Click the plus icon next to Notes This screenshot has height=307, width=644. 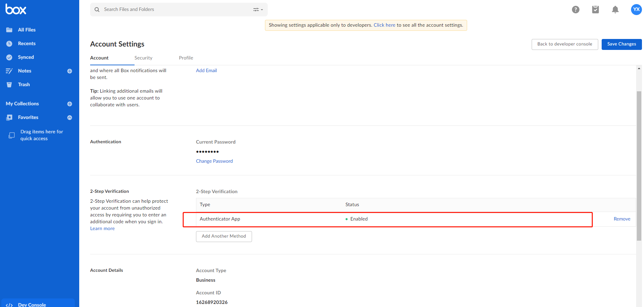[x=70, y=71]
